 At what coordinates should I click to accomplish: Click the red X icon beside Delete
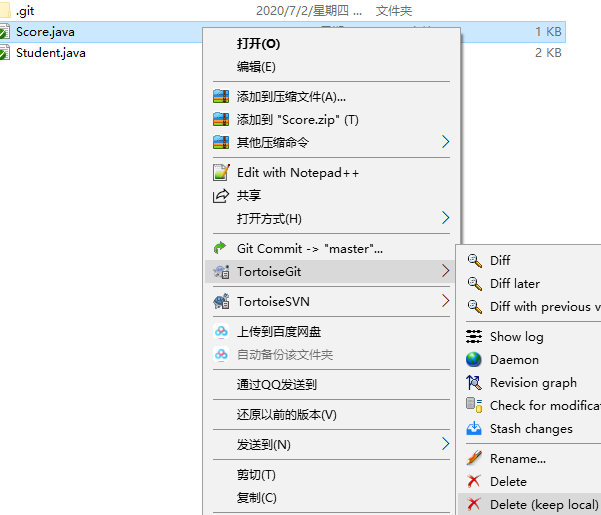click(474, 481)
